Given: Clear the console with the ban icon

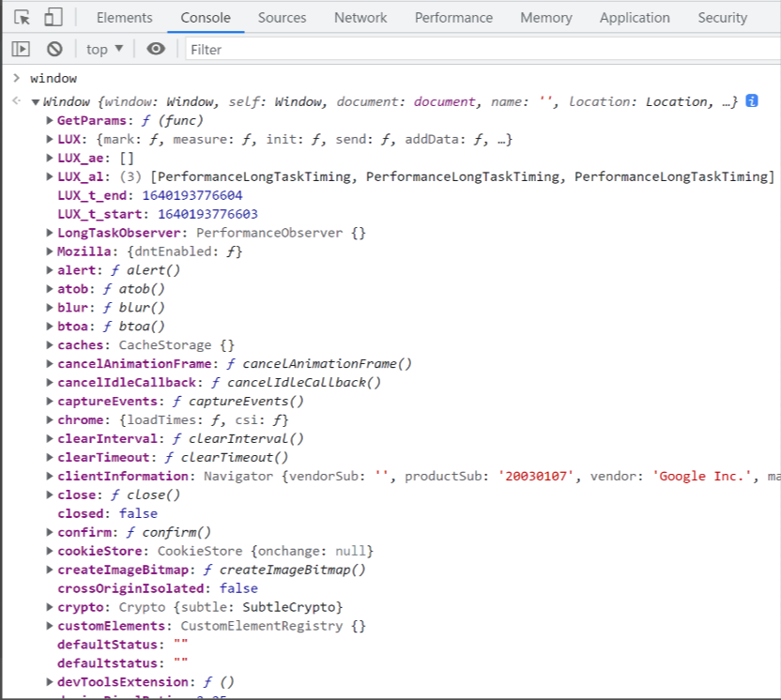Looking at the screenshot, I should 54,49.
